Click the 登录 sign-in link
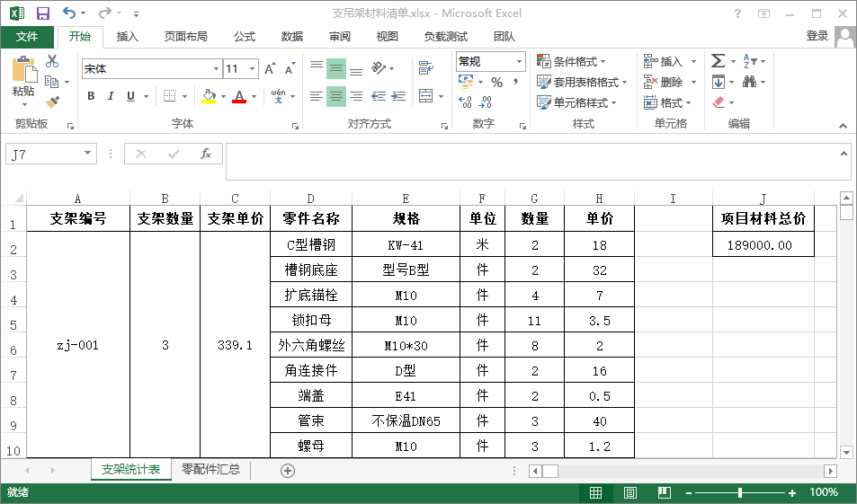Viewport: 857px width, 504px height. [x=817, y=36]
